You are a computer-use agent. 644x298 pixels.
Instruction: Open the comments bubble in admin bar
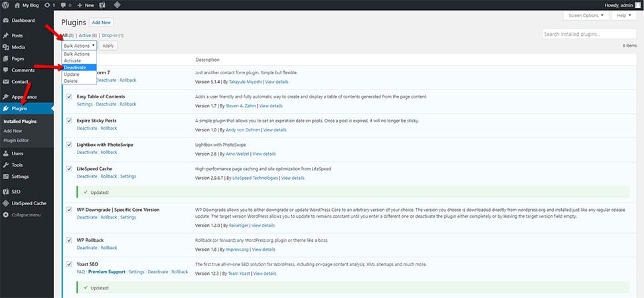[x=63, y=5]
